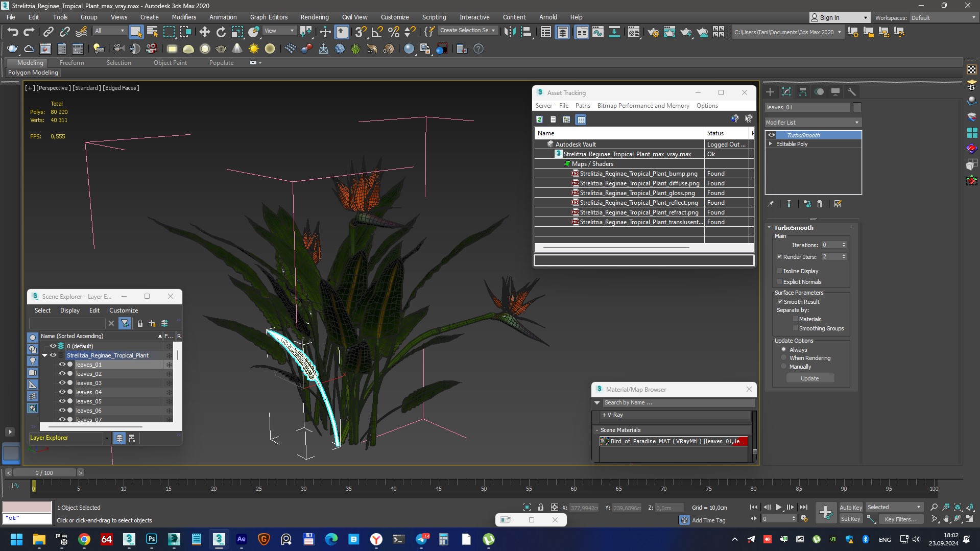Open the Create tab in command panel
980x551 pixels.
(770, 92)
